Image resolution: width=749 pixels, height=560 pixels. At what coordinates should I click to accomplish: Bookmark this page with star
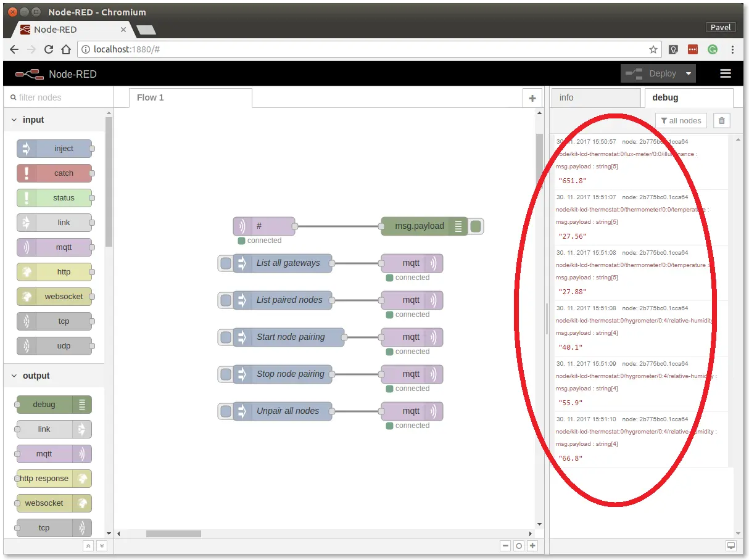653,49
